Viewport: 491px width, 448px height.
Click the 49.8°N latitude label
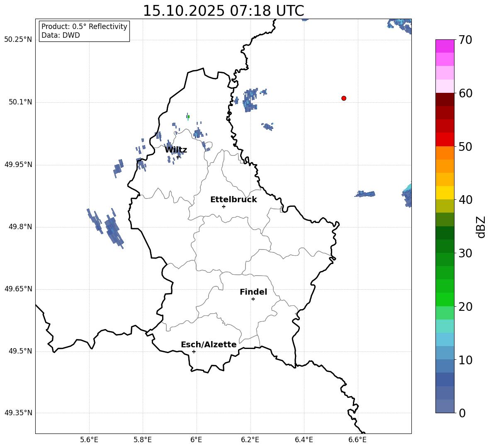click(20, 227)
